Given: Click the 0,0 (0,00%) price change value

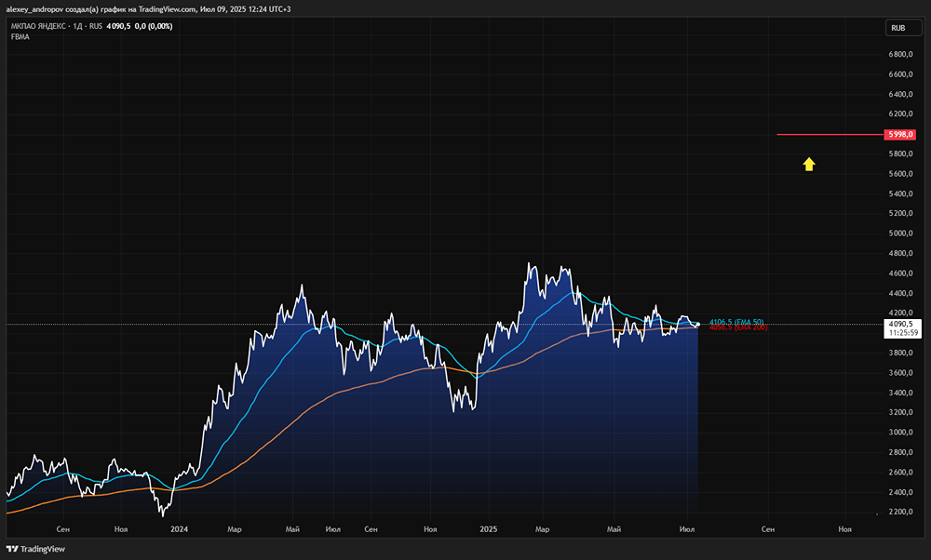Looking at the screenshot, I should point(154,26).
